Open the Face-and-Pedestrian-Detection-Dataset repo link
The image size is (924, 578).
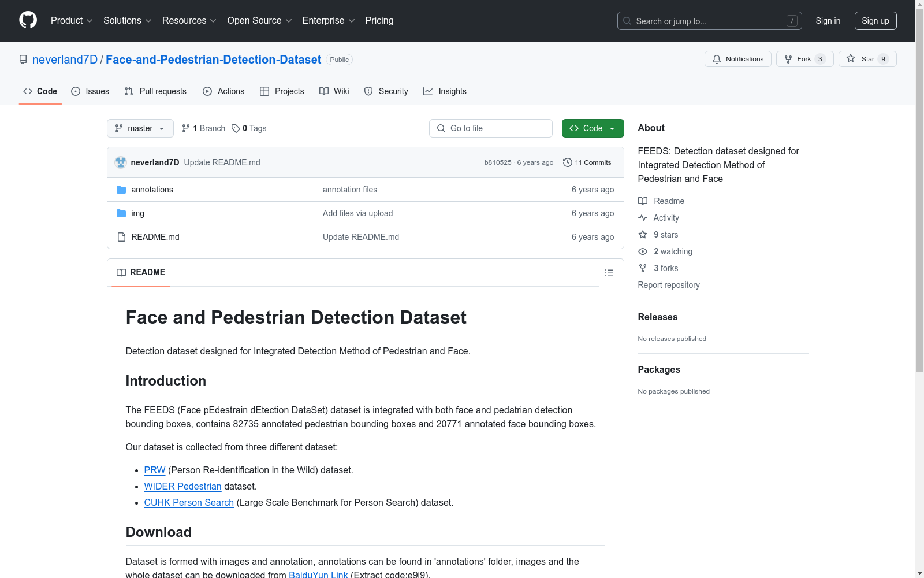tap(214, 60)
